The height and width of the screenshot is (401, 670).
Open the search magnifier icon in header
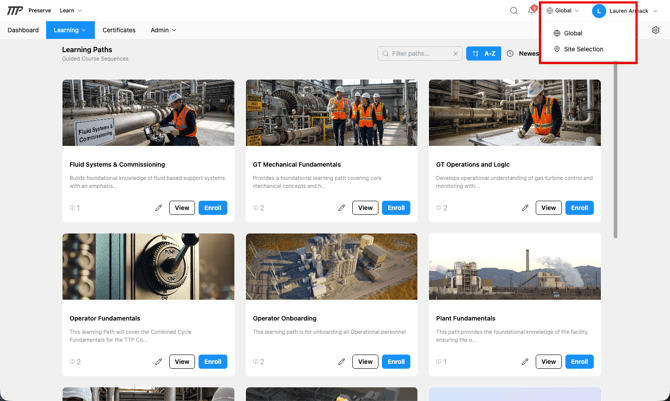(514, 11)
